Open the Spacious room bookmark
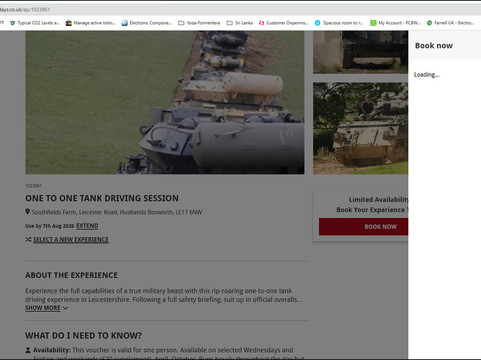This screenshot has height=360, width=481. point(339,23)
